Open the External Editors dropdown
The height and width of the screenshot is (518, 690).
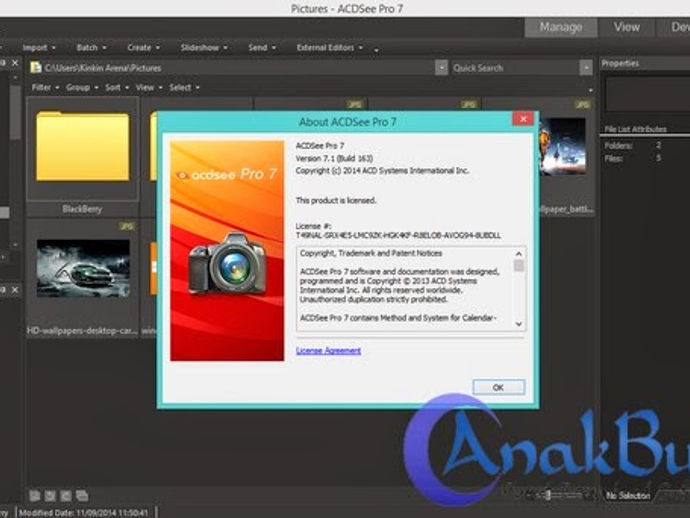[329, 48]
